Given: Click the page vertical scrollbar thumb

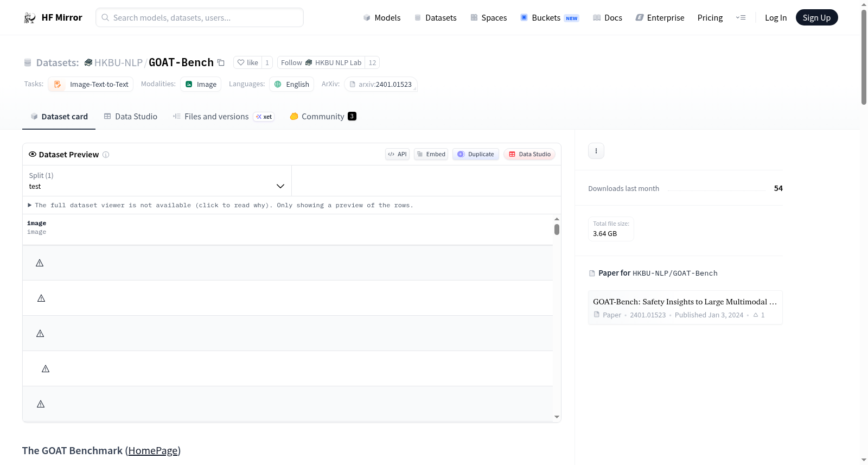Looking at the screenshot, I should [x=864, y=57].
